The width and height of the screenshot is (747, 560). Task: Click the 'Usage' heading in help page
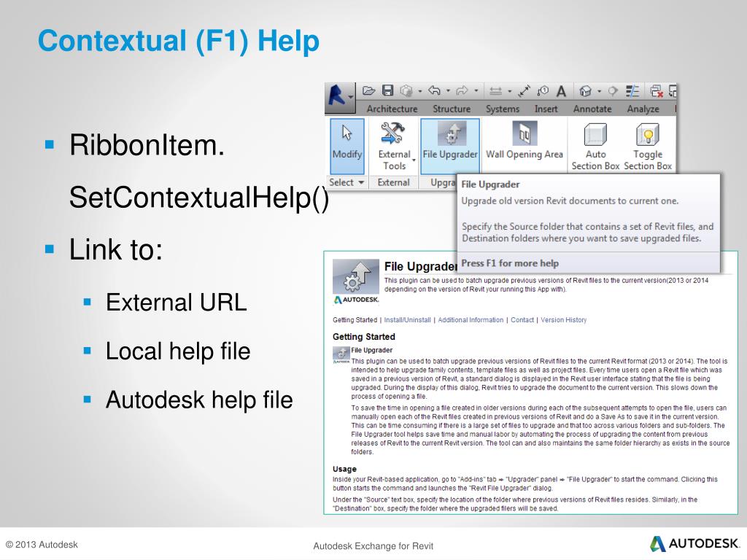click(344, 469)
